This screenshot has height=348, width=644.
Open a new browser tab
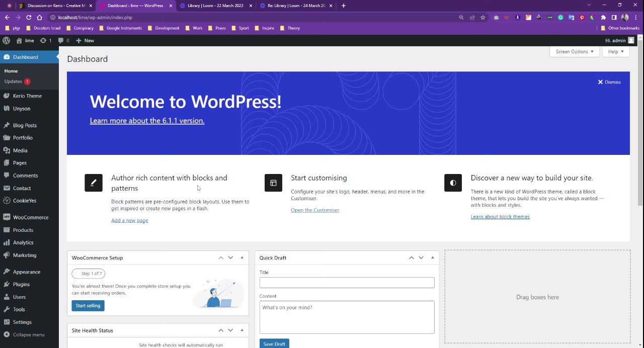[343, 6]
